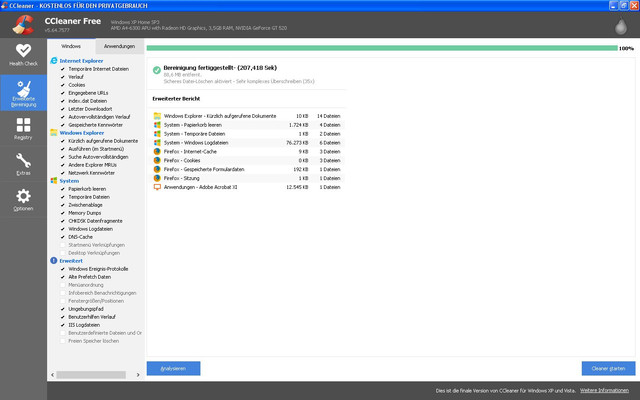
Task: Toggle Umgebungspfad checkbox
Action: [x=63, y=309]
